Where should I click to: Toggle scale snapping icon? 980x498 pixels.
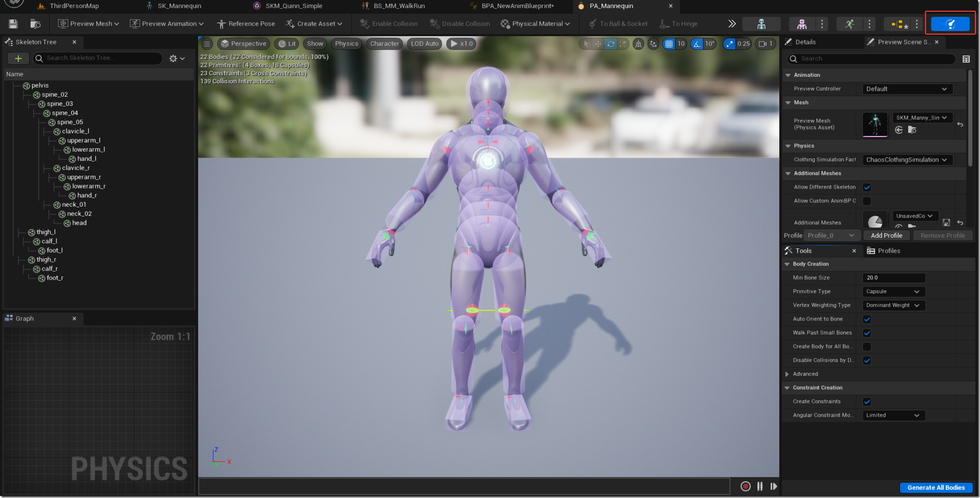click(x=729, y=44)
